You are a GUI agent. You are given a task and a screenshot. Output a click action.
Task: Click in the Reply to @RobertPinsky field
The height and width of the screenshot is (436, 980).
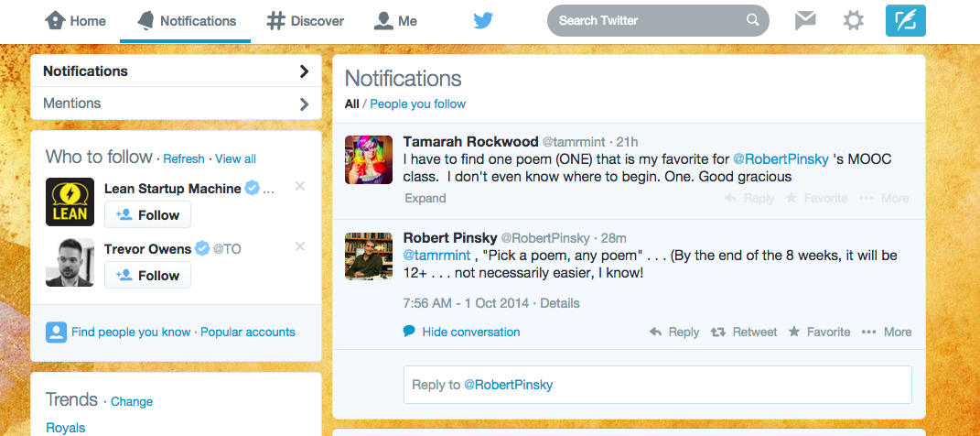click(657, 385)
